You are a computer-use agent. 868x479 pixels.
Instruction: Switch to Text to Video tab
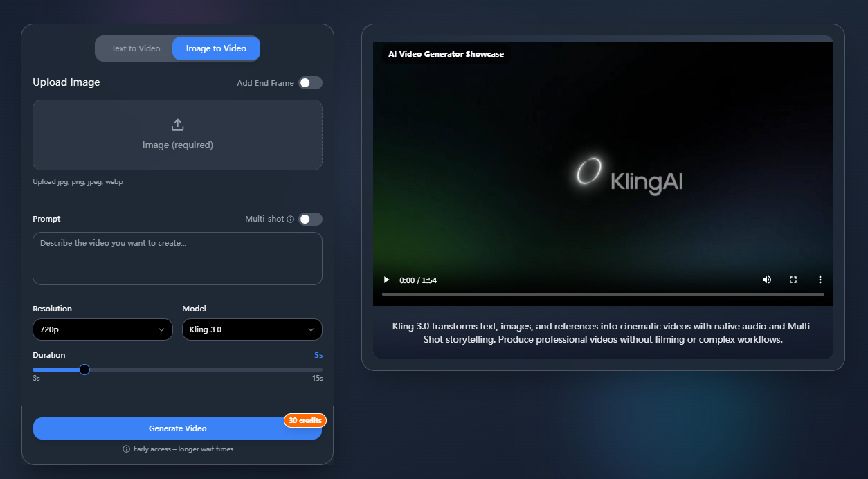click(x=136, y=48)
